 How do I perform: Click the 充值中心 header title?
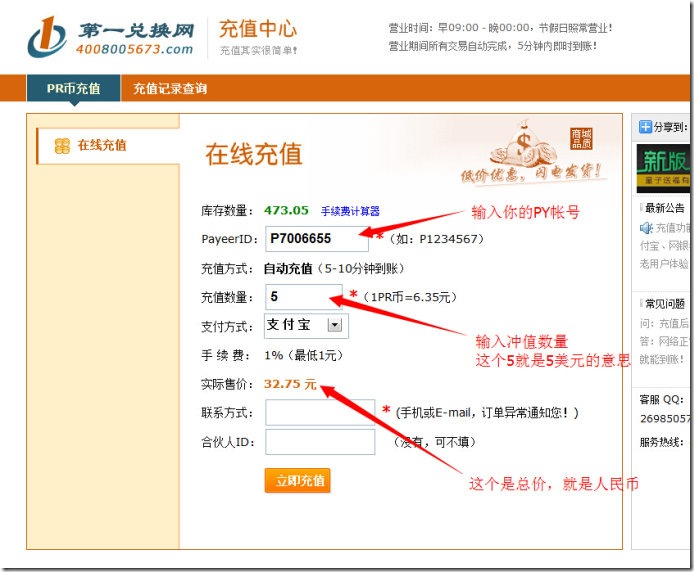[257, 28]
